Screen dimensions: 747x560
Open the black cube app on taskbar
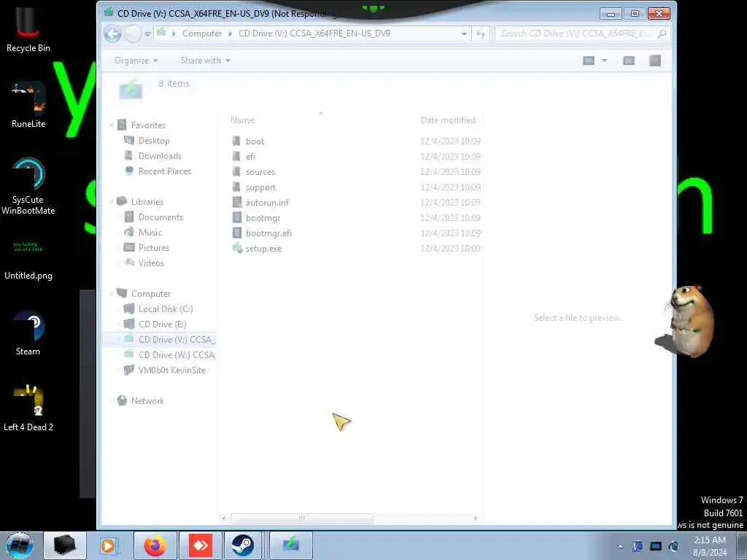point(65,545)
